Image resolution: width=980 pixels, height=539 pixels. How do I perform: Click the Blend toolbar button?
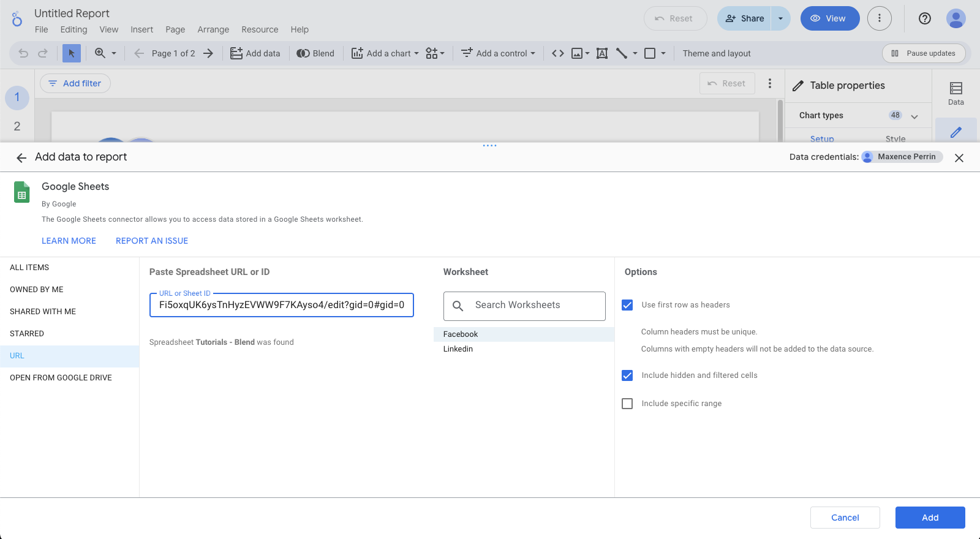[315, 53]
